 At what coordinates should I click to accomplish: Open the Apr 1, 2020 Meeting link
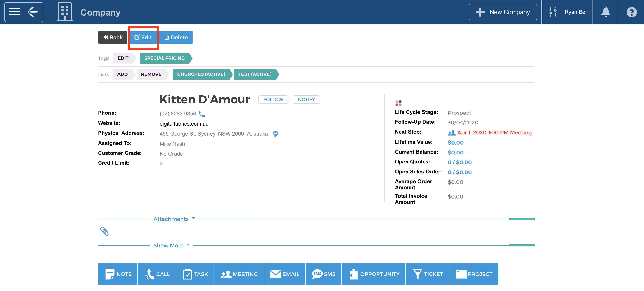[x=494, y=133]
